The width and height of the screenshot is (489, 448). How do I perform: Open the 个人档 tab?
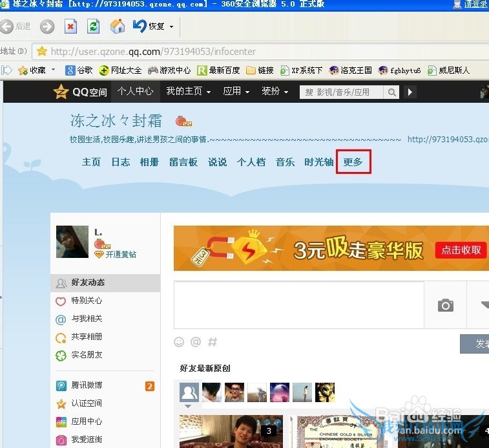click(251, 162)
